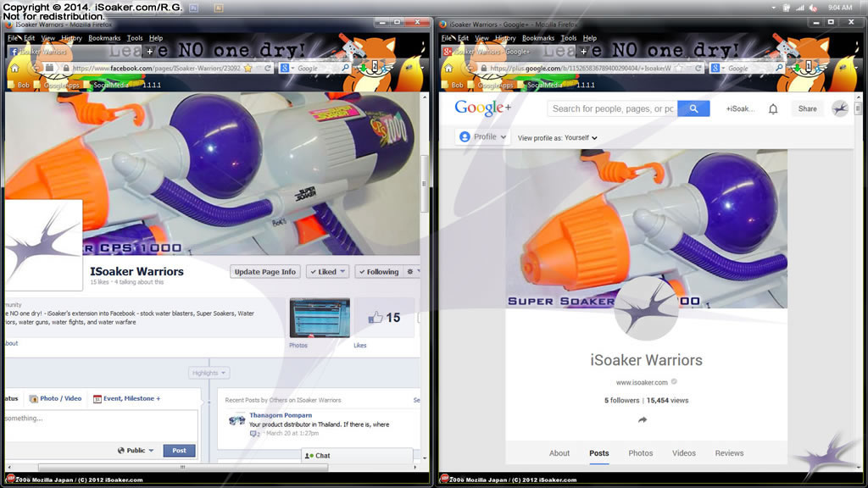
Task: Toggle the Liked button on Facebook page
Action: 328,272
